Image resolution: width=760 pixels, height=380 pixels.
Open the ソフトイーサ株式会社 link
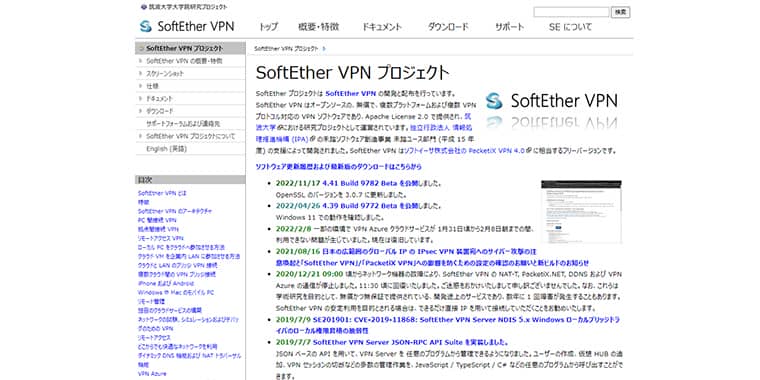coord(433,151)
